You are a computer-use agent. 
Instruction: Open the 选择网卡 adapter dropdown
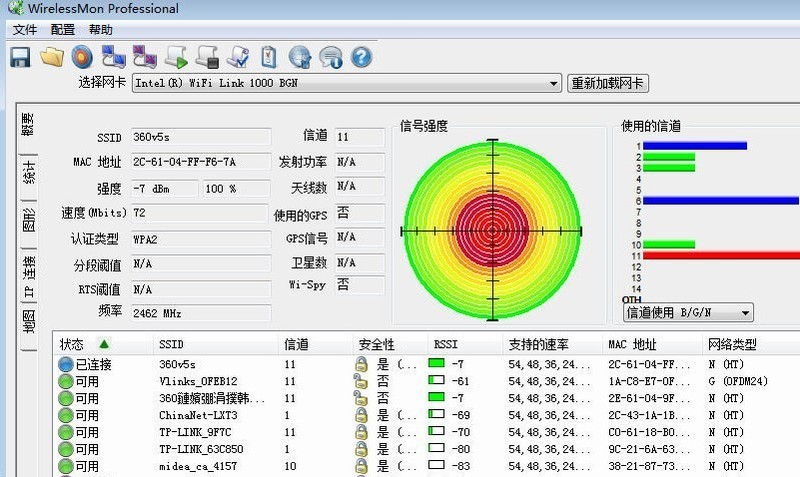coord(553,83)
